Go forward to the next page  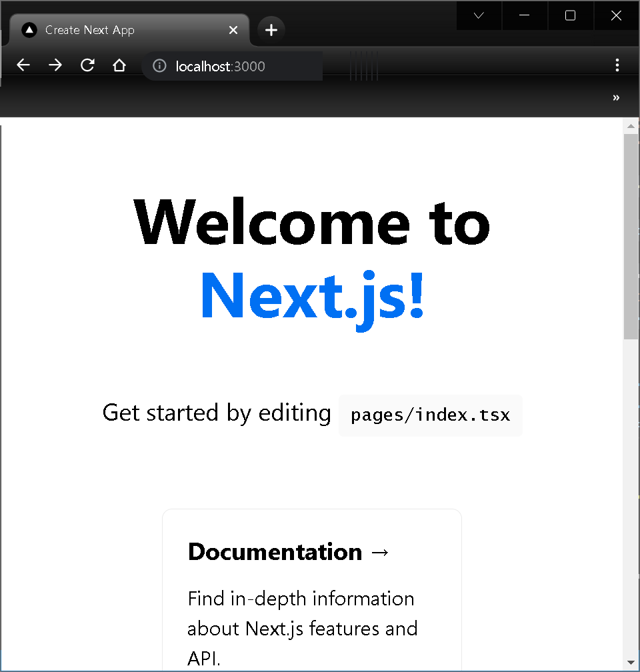click(x=55, y=65)
